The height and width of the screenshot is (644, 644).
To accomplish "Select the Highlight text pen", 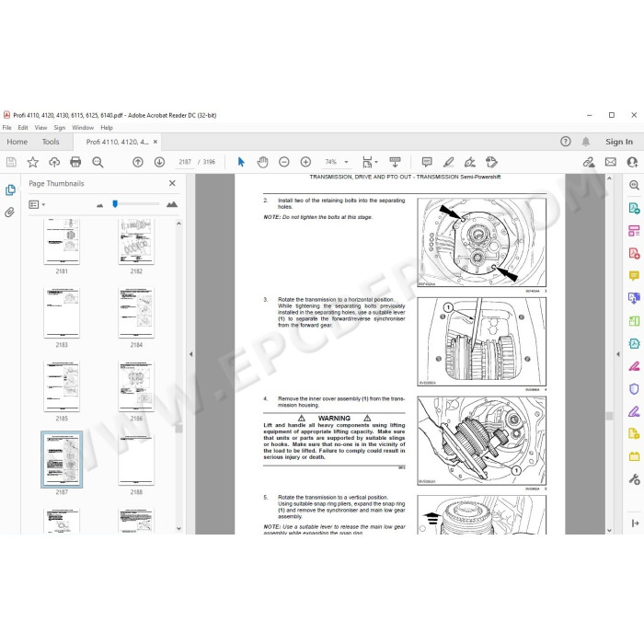I will 449,162.
